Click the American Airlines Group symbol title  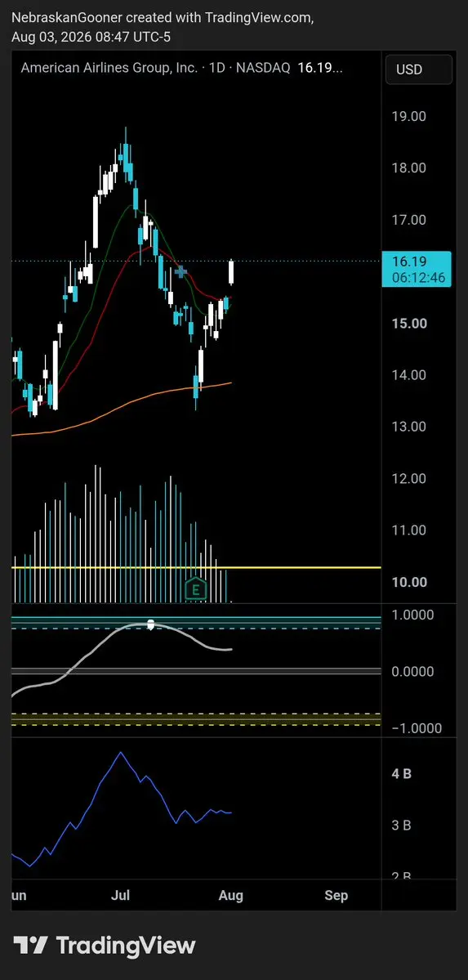pos(109,68)
